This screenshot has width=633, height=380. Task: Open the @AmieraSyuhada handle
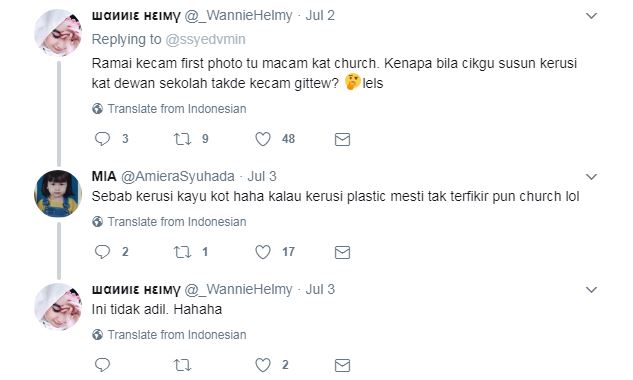coord(178,176)
